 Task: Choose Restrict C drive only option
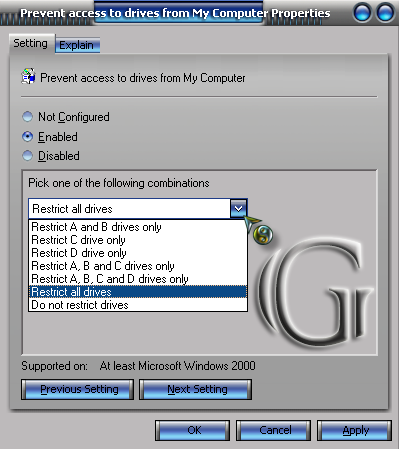click(138, 240)
